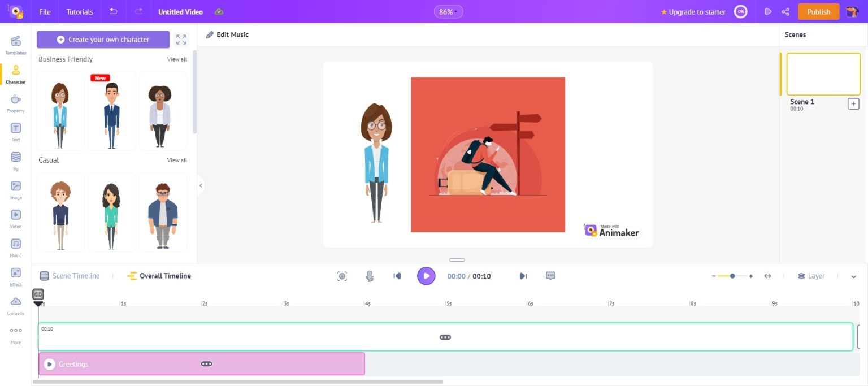
Task: Click View all next to Business Friendly
Action: [176, 59]
